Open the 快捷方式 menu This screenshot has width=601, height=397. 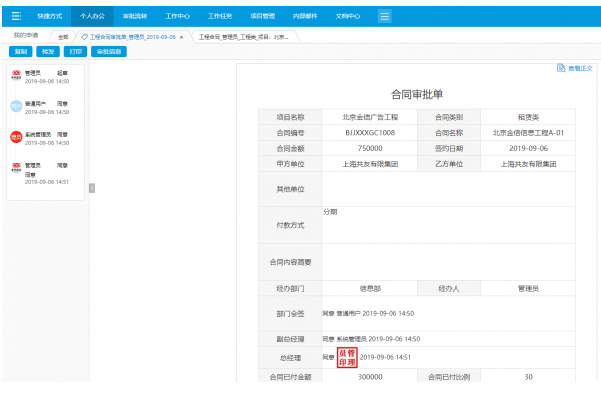coord(49,16)
